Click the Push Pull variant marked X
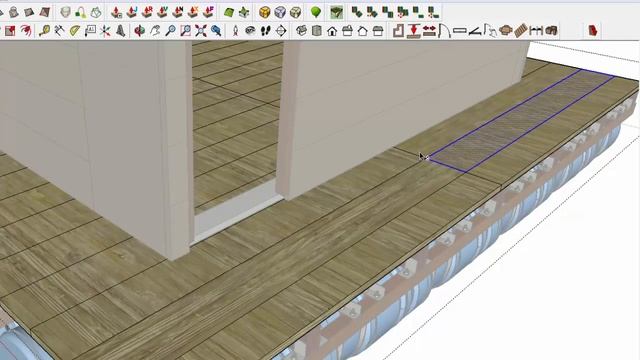The image size is (640, 360). click(193, 12)
